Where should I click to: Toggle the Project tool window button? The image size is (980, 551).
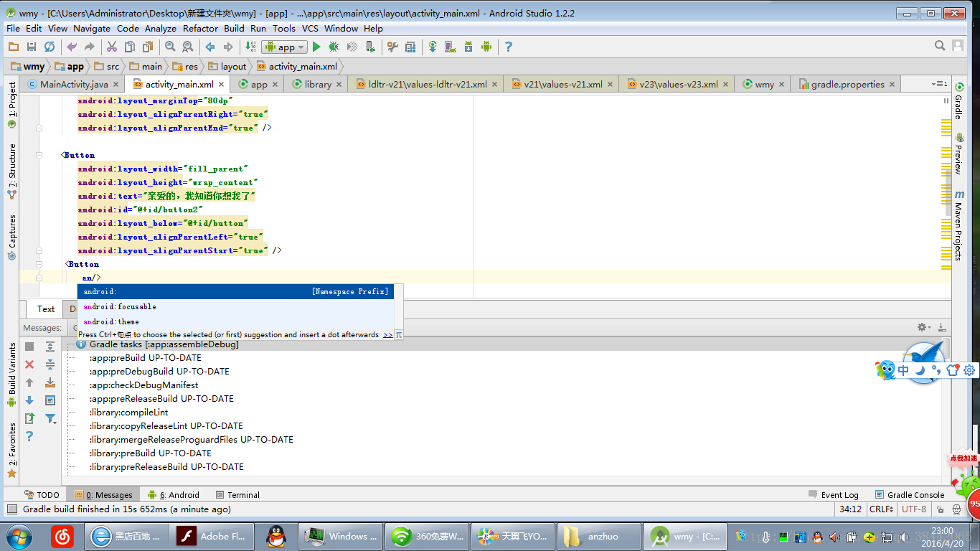click(11, 105)
